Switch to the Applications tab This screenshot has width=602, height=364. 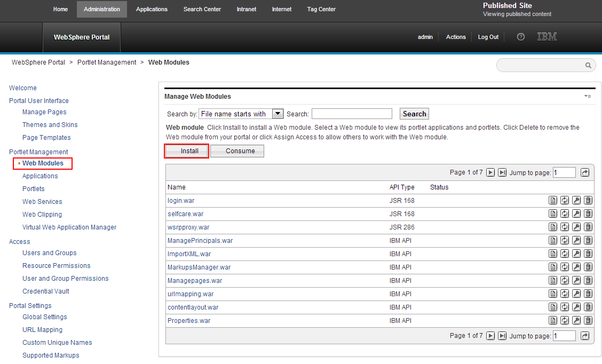[152, 9]
